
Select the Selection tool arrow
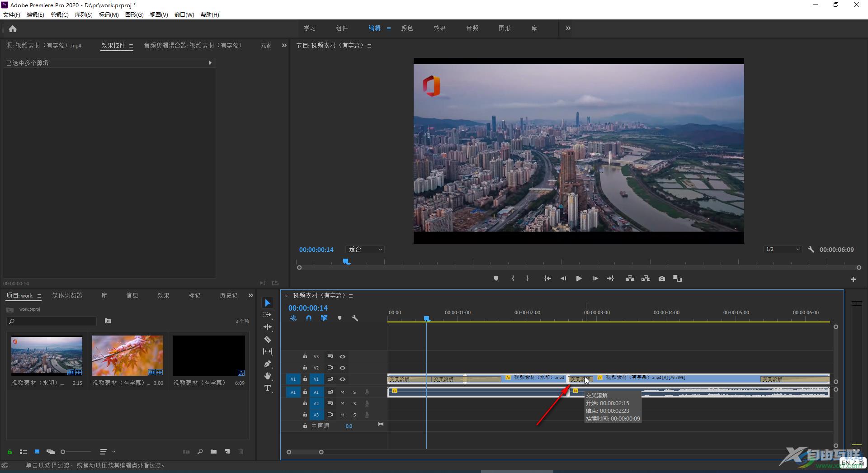pyautogui.click(x=268, y=303)
